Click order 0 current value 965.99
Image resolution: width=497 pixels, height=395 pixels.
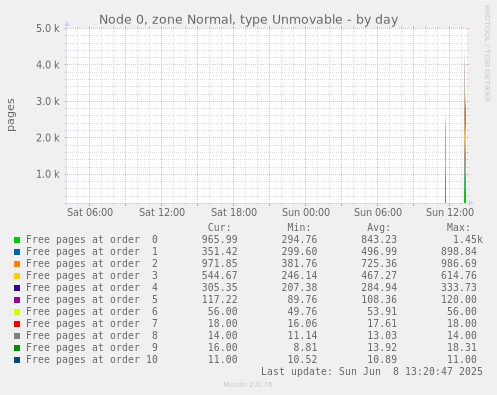pos(219,240)
